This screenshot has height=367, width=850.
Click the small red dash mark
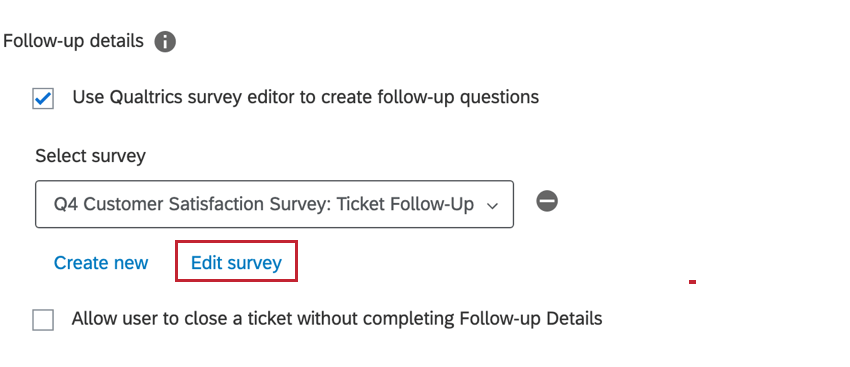692,282
